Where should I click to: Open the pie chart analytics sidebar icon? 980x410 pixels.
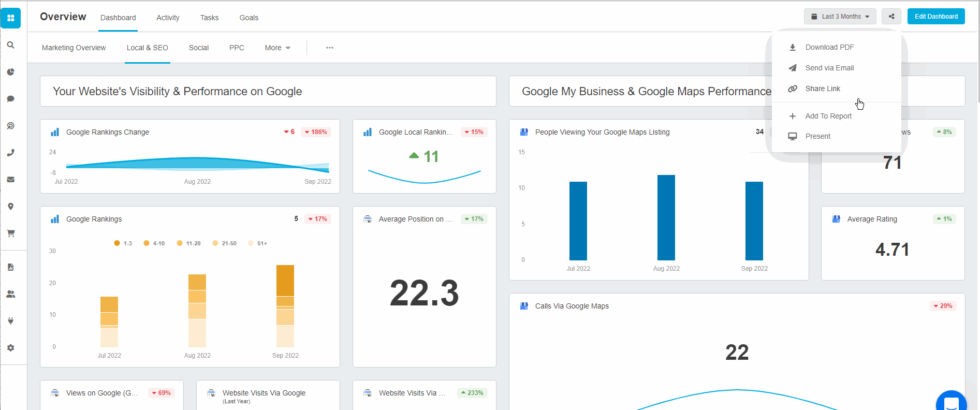tap(10, 72)
